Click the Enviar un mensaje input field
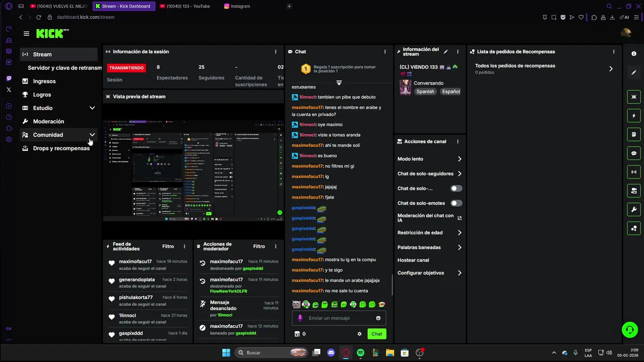Viewport: 644px width, 362px height. (x=339, y=318)
